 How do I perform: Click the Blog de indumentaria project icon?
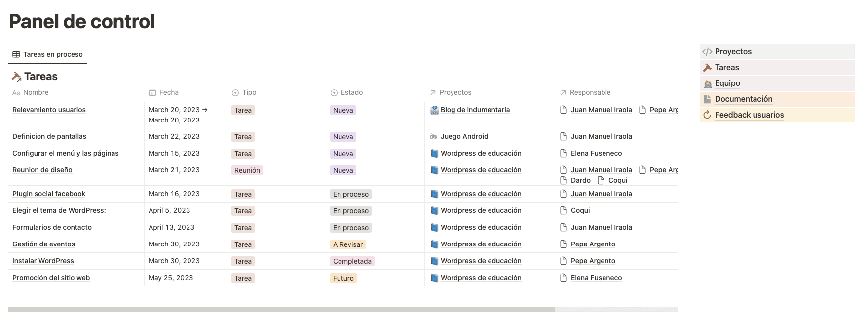pyautogui.click(x=434, y=110)
